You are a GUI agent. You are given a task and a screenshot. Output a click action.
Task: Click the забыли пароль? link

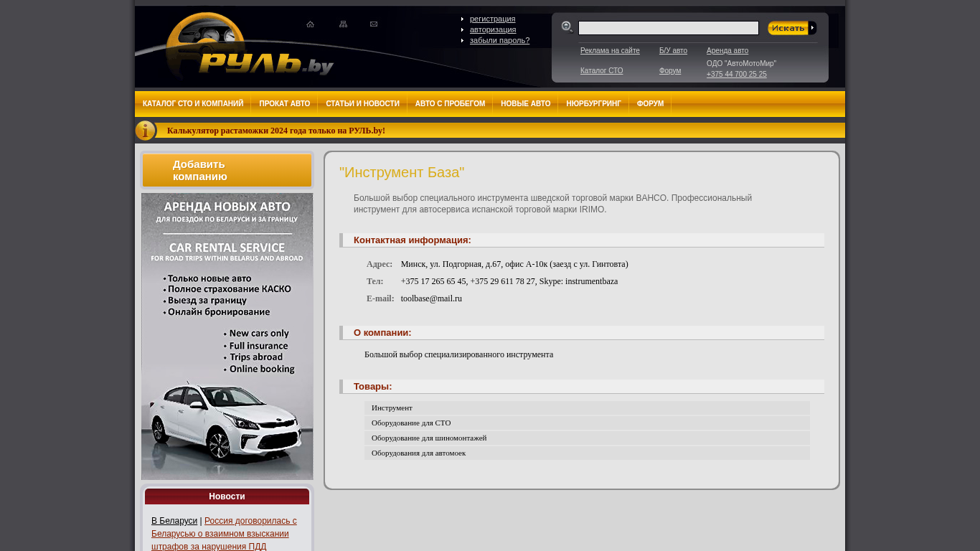499,40
